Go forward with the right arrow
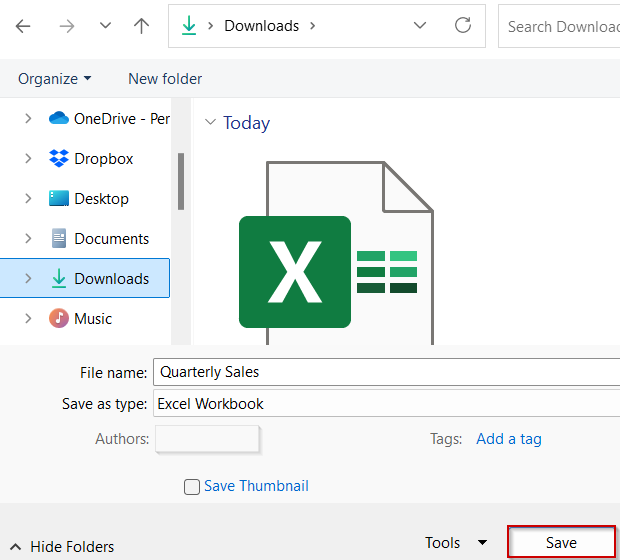Viewport: 620px width, 560px height. tap(66, 26)
